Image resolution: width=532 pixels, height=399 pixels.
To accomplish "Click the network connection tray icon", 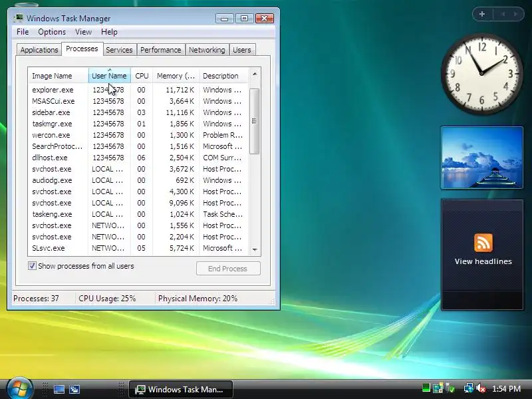I will (469, 388).
